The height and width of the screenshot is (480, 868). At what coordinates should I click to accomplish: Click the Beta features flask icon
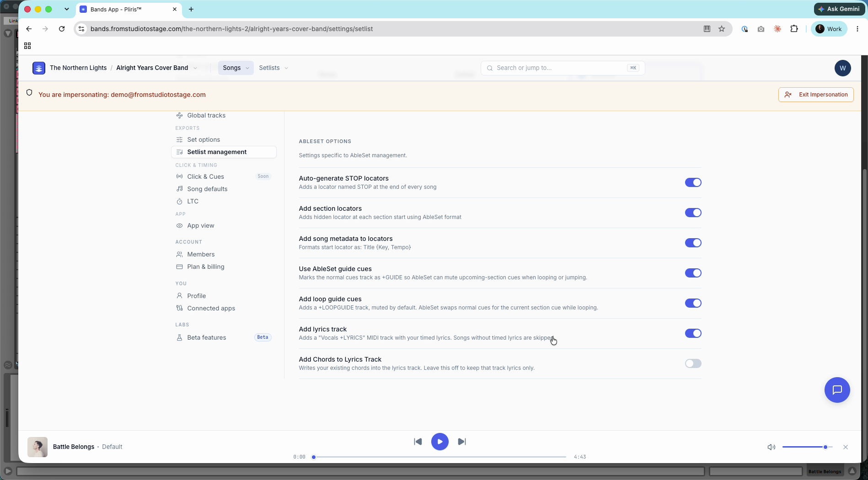(180, 337)
